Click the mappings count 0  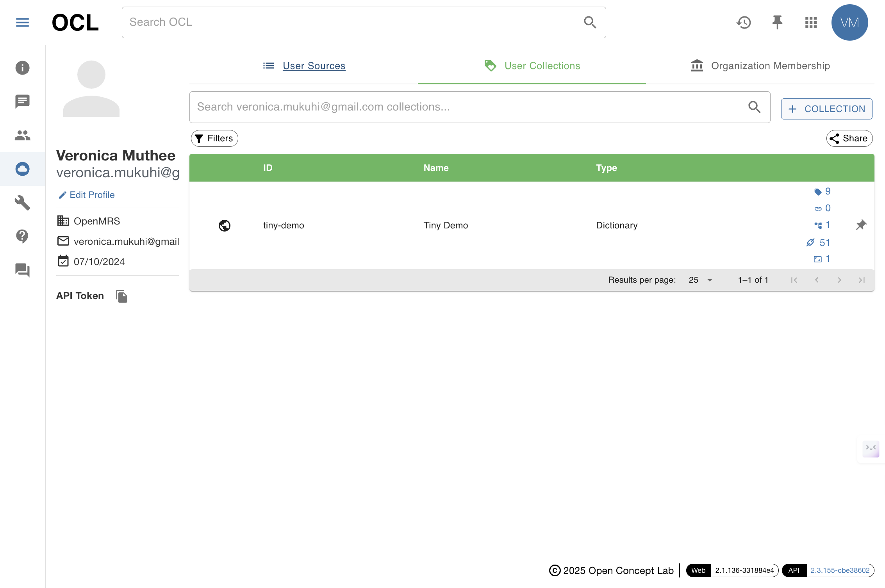coord(823,208)
